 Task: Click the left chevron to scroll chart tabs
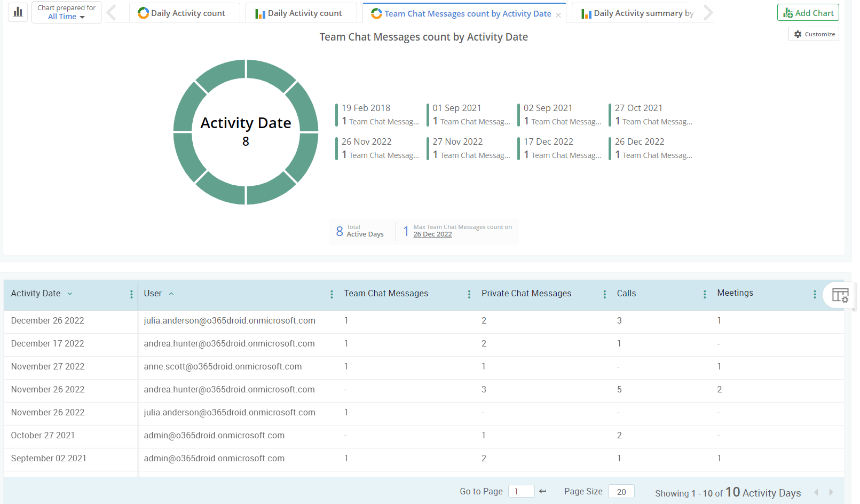tap(111, 12)
